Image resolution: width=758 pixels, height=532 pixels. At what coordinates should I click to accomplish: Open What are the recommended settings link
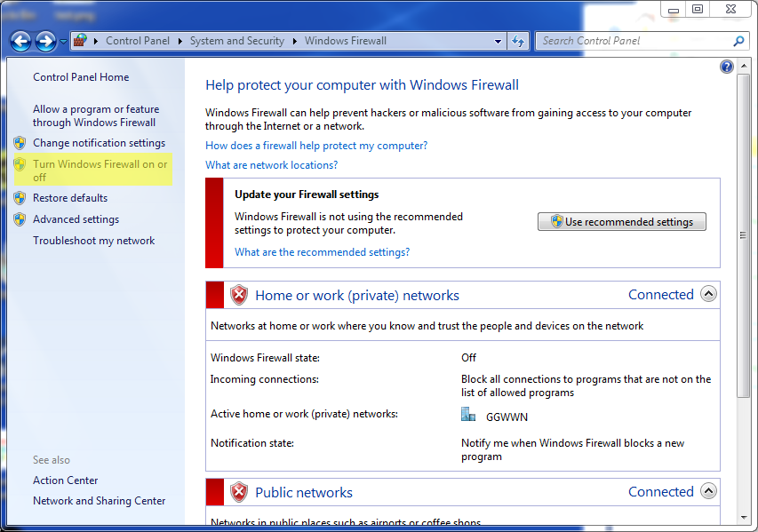tap(322, 252)
